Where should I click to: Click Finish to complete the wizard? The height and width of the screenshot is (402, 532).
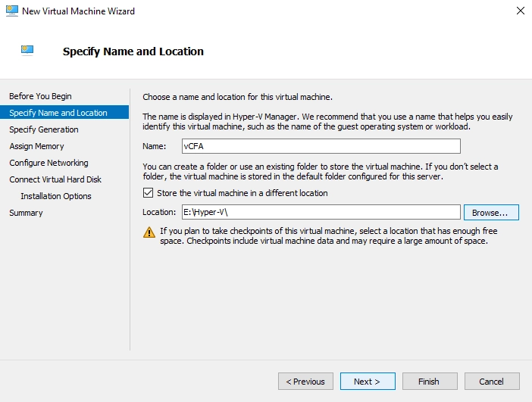click(430, 382)
